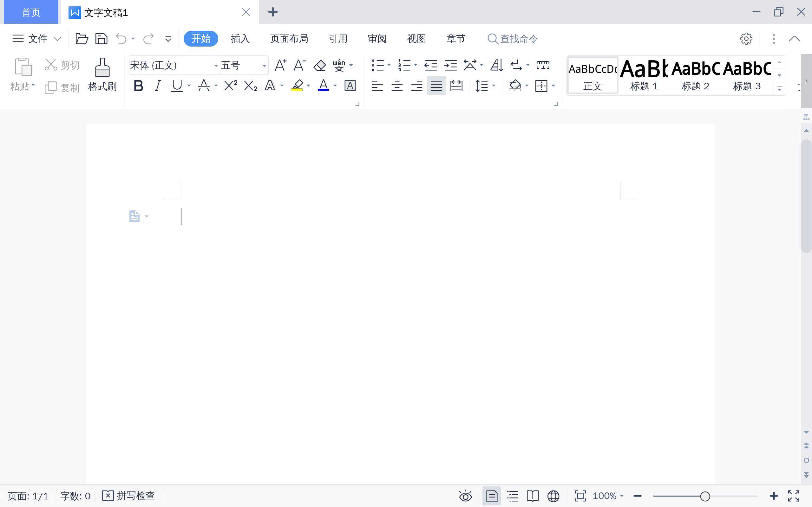Click the 拼写检查 spell check button
The height and width of the screenshot is (507, 812).
[128, 496]
